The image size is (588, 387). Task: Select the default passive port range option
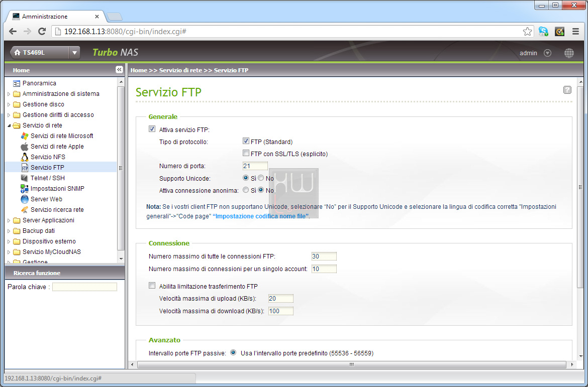[233, 352]
